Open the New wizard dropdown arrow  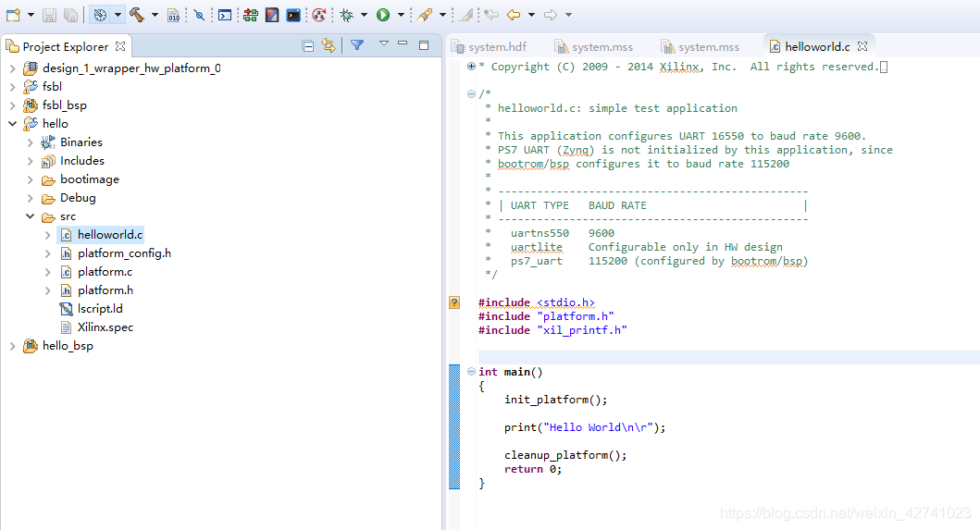pyautogui.click(x=31, y=15)
